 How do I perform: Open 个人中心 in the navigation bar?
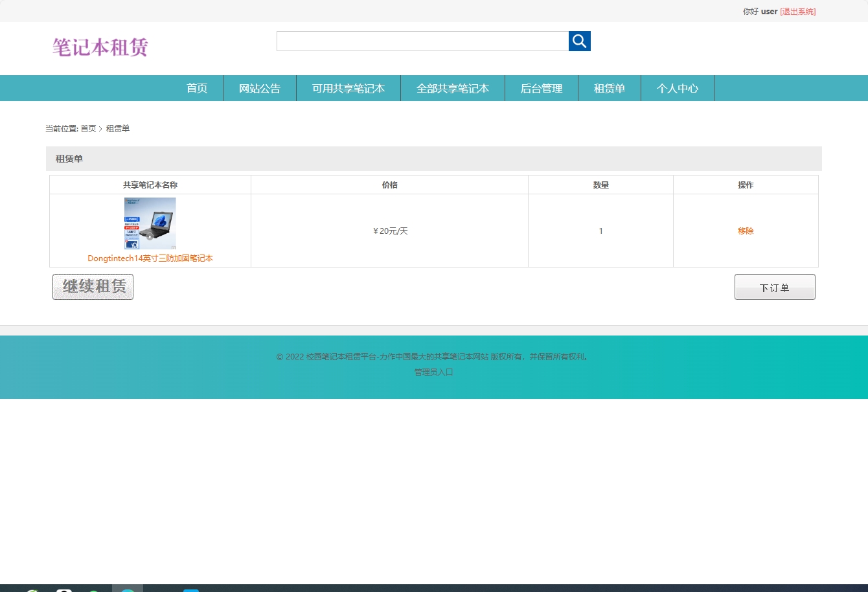point(678,88)
